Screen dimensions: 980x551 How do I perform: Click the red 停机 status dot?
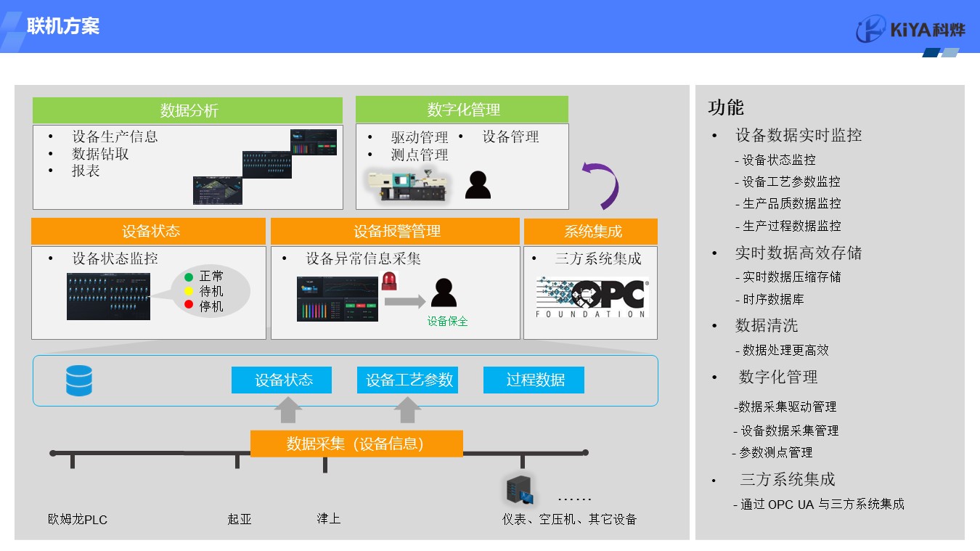pos(189,306)
